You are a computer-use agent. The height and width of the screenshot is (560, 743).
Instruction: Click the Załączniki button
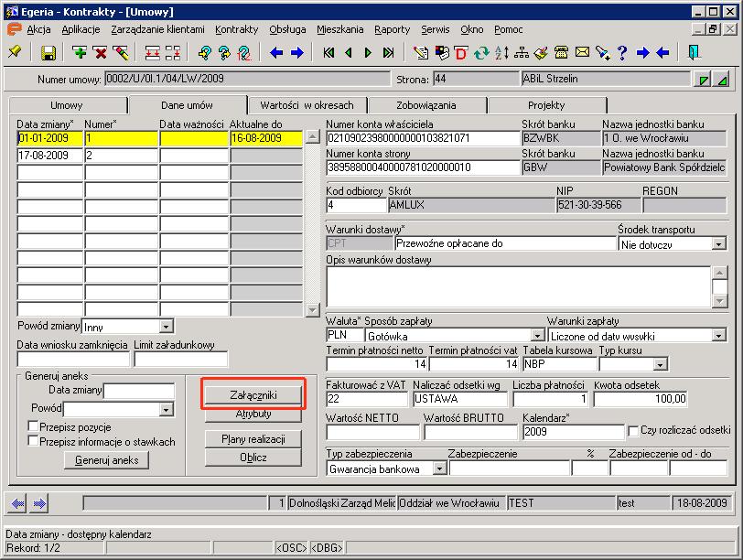click(x=253, y=394)
